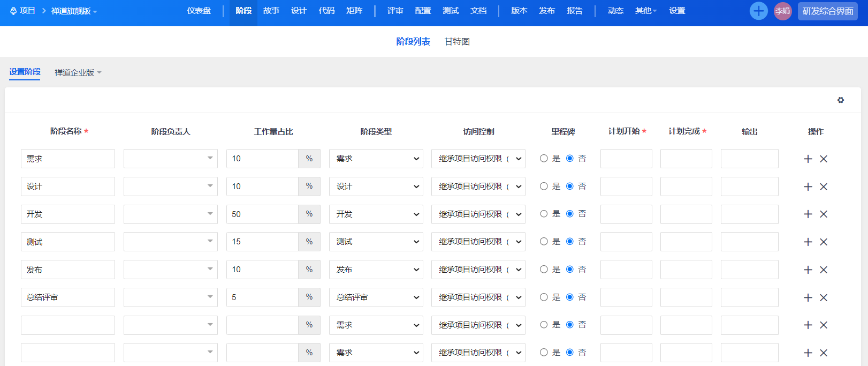
Task: Delete the 总结评审 stage row
Action: click(824, 298)
